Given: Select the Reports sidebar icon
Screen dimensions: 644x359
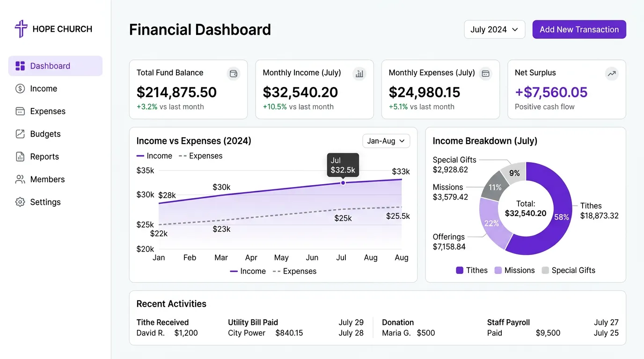Looking at the screenshot, I should [20, 157].
